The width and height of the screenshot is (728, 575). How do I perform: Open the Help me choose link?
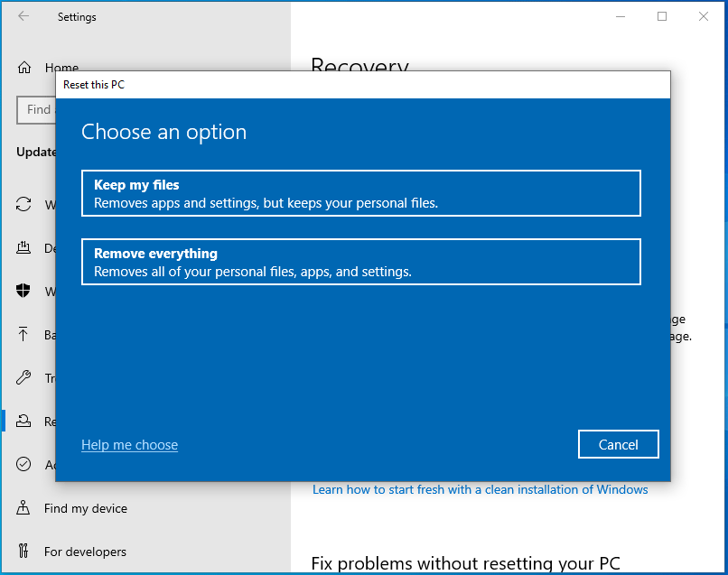point(129,445)
